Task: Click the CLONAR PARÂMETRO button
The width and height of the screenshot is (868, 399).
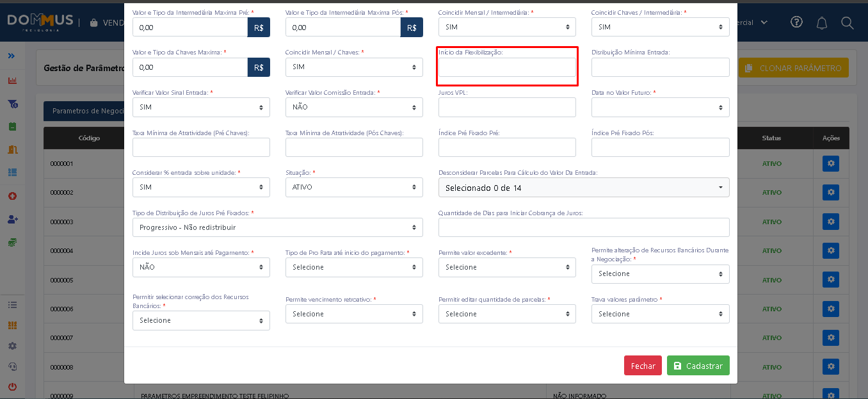Action: (x=794, y=68)
